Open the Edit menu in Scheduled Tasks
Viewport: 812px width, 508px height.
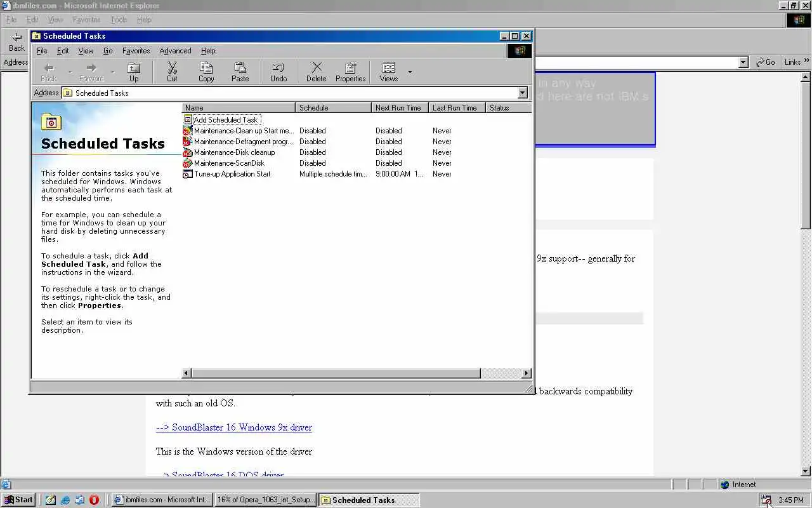tap(63, 51)
